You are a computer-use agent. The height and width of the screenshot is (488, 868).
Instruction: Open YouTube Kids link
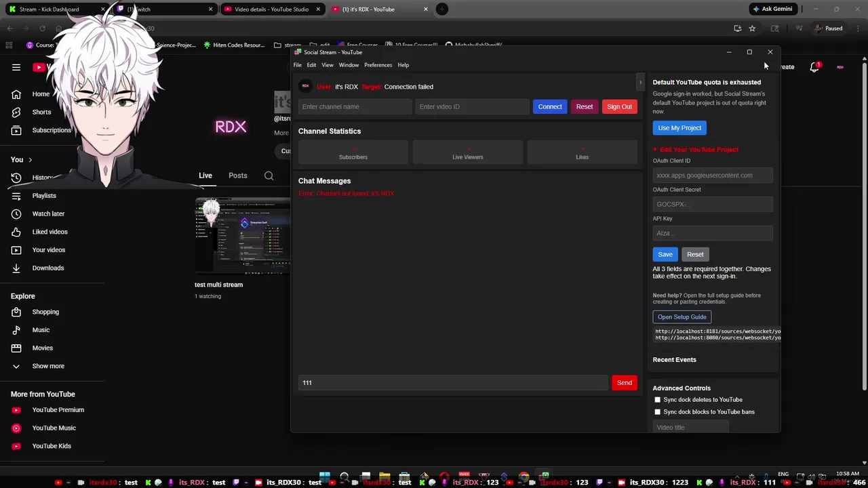click(x=52, y=446)
